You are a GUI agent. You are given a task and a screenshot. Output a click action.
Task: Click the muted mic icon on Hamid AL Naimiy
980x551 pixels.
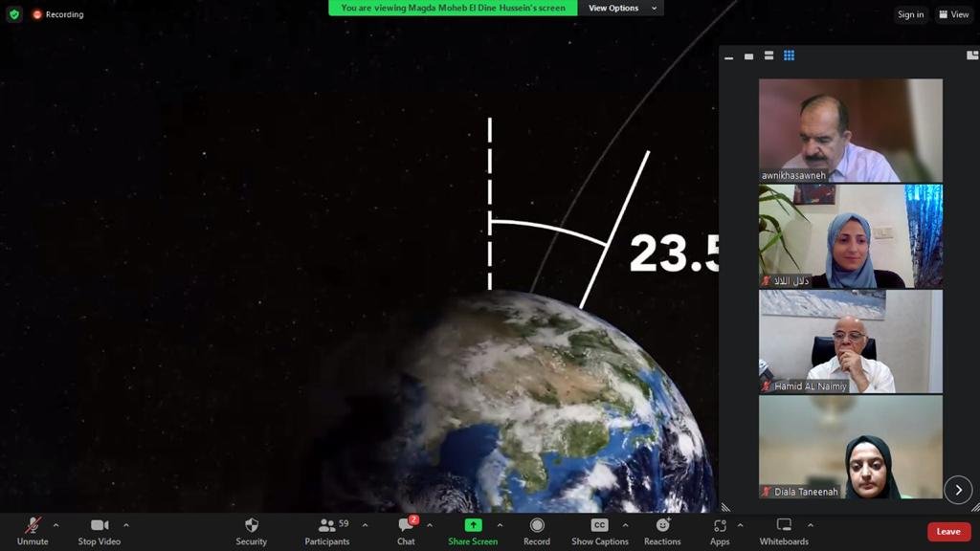coord(767,386)
